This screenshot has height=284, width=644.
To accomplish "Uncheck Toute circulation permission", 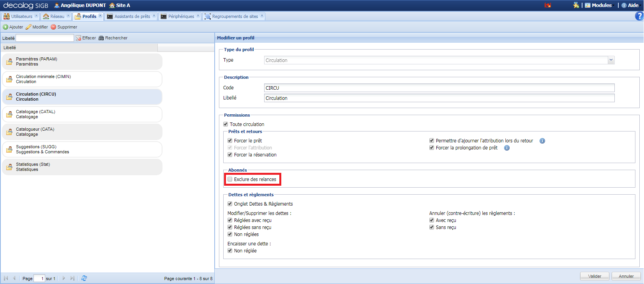I will [x=226, y=124].
